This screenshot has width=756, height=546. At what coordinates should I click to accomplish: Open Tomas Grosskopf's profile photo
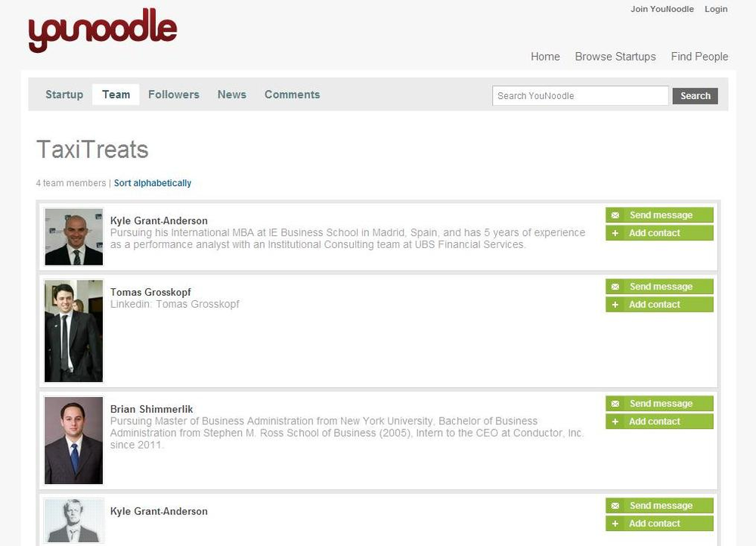tap(73, 331)
